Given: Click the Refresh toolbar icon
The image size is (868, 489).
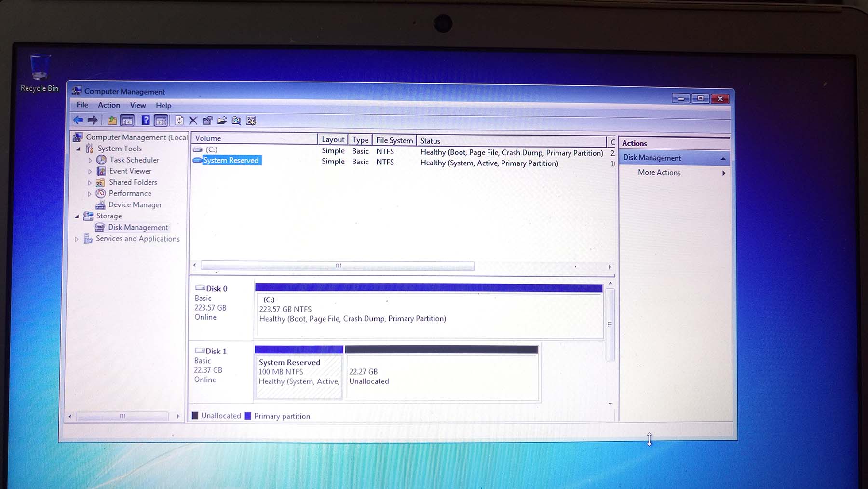Looking at the screenshot, I should [179, 121].
